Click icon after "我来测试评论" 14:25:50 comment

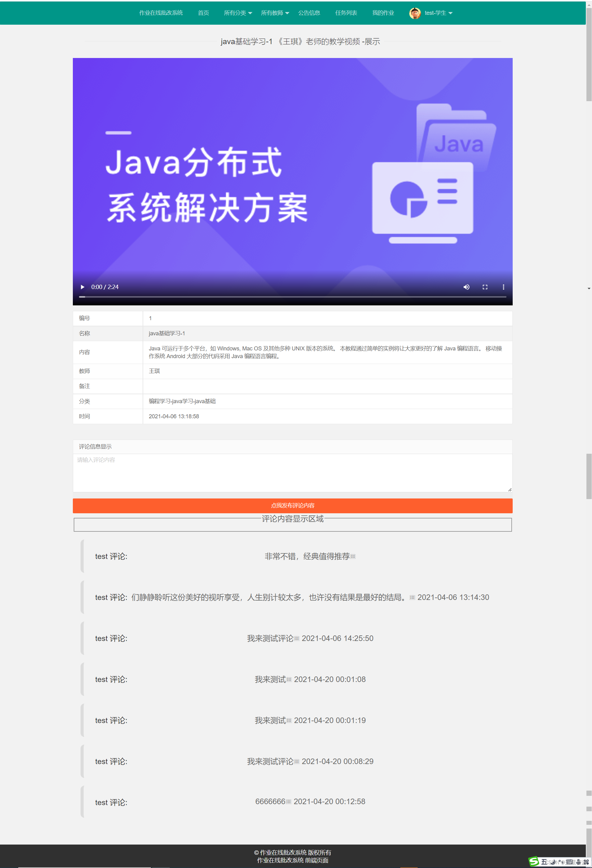(297, 638)
